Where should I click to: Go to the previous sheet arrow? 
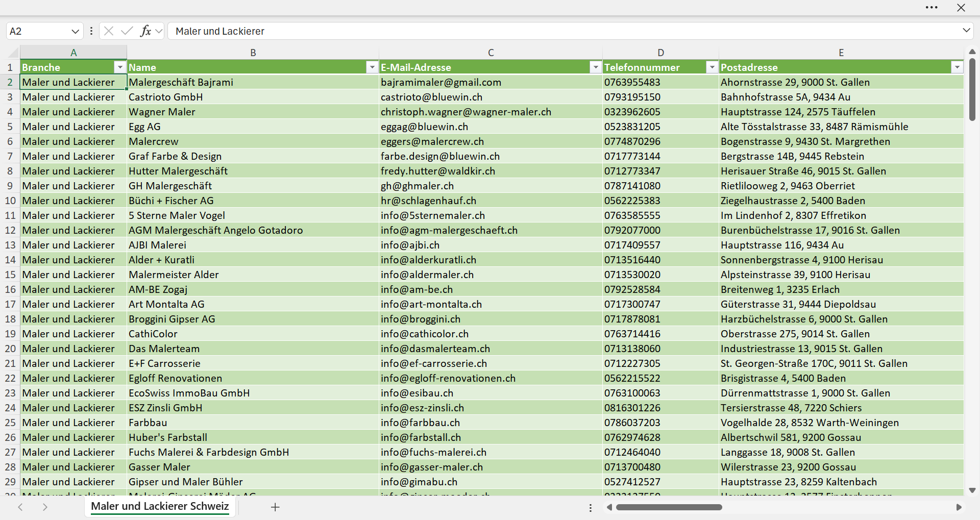[x=20, y=507]
